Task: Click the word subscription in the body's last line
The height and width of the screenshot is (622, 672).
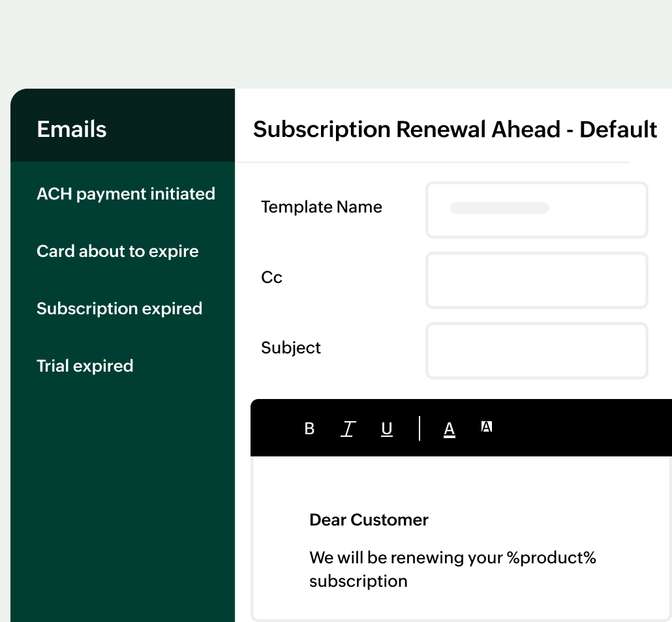Action: point(358,581)
